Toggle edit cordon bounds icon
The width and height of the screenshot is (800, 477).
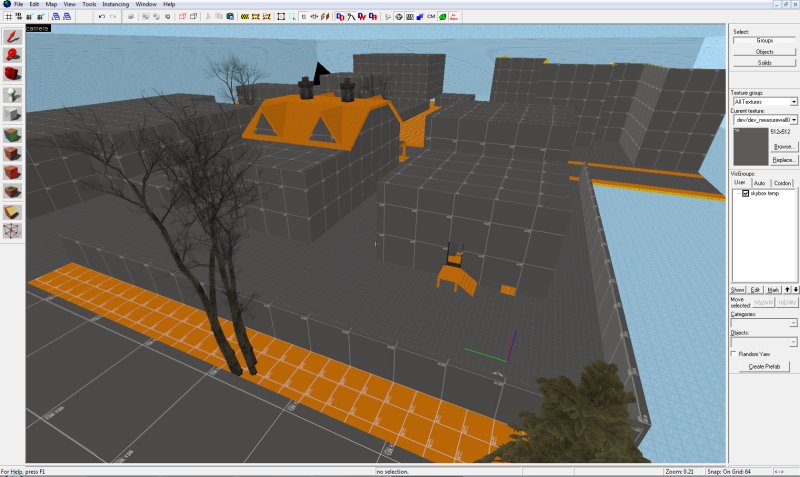click(256, 16)
